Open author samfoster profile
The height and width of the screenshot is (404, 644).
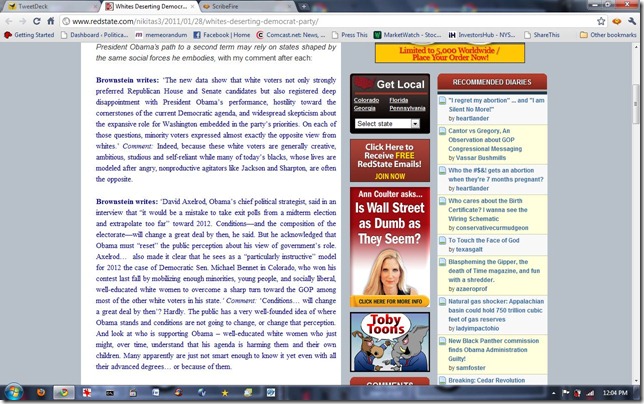coord(470,368)
